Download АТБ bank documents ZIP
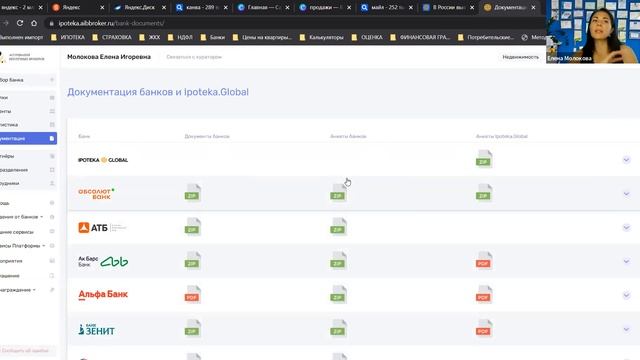Screen dimensions: 640x360 click(x=193, y=227)
